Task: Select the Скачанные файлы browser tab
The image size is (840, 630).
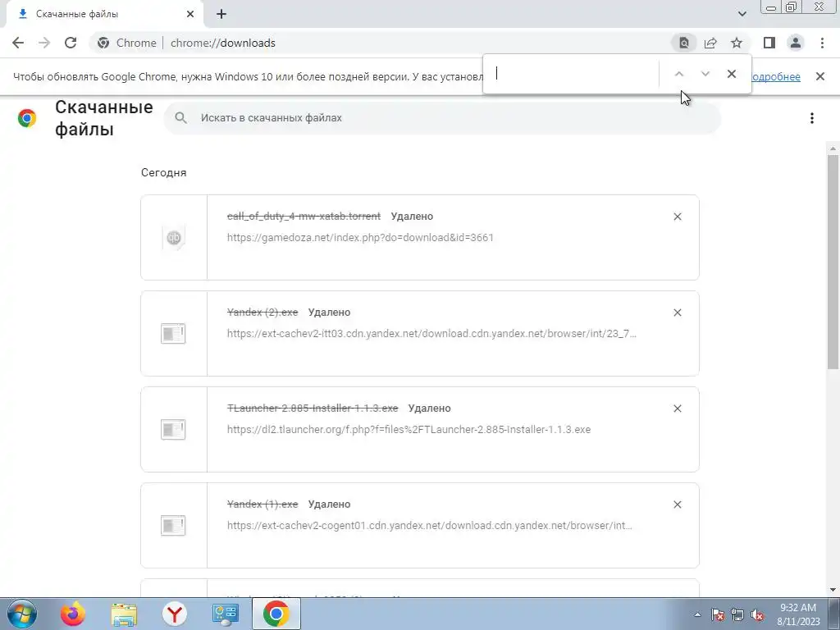Action: (105, 14)
